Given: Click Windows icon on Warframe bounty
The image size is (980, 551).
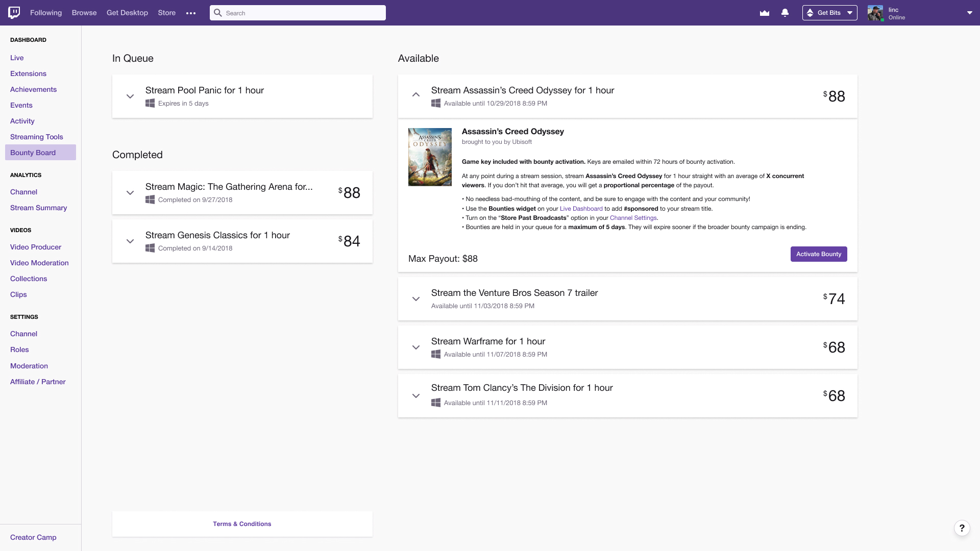Looking at the screenshot, I should tap(436, 354).
